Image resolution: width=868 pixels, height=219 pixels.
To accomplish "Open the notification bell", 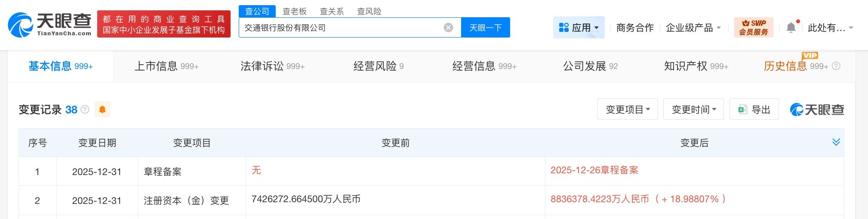I will (791, 28).
